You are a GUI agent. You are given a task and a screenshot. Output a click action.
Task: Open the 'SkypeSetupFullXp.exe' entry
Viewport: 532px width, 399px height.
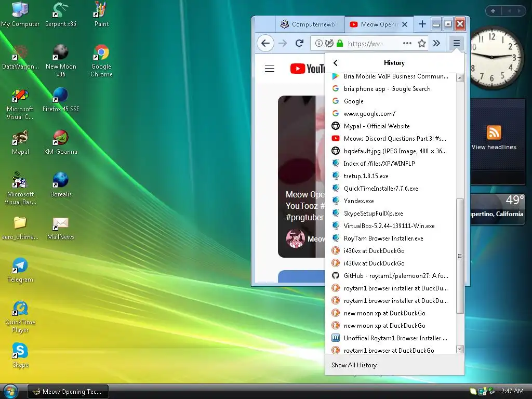[391, 214]
